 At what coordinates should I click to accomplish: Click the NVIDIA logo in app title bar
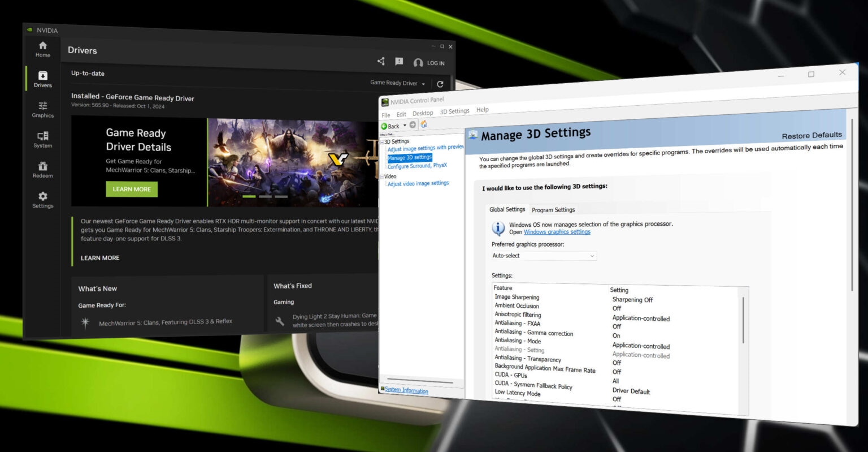(29, 30)
